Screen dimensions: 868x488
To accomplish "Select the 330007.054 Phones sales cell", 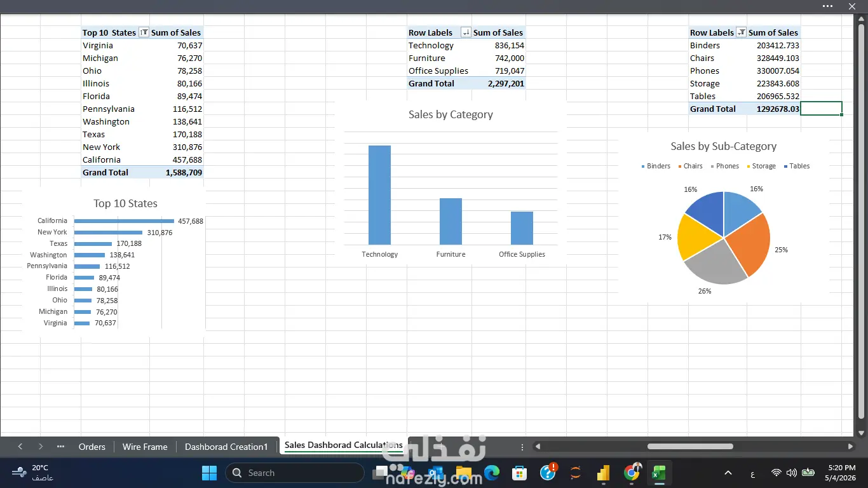I will tap(774, 71).
